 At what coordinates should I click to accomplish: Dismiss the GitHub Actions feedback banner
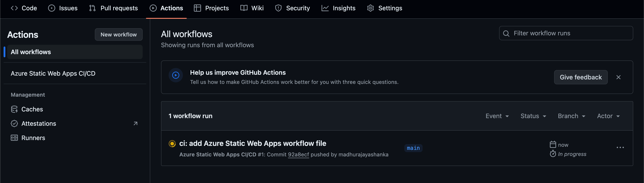(618, 77)
